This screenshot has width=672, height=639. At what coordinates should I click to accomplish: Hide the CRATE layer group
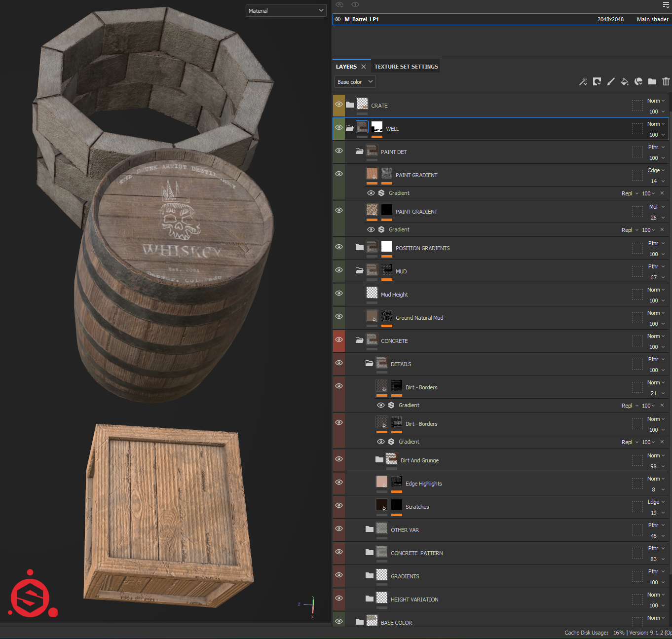(x=339, y=104)
